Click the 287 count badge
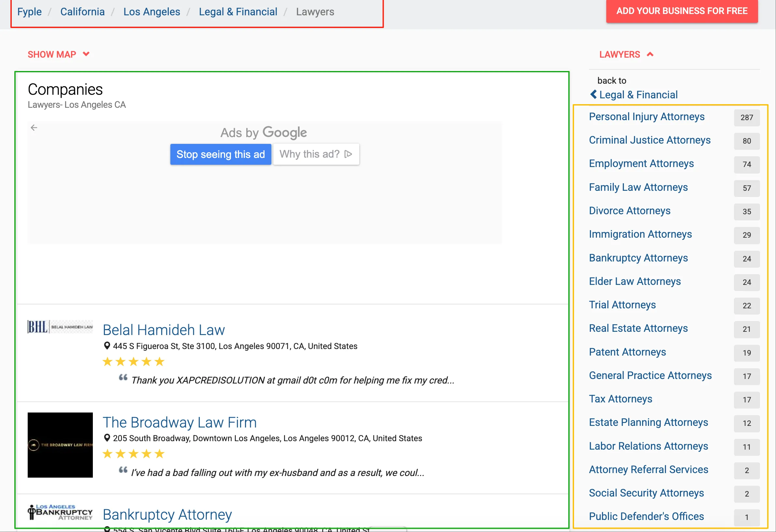The height and width of the screenshot is (532, 776). [x=747, y=118]
